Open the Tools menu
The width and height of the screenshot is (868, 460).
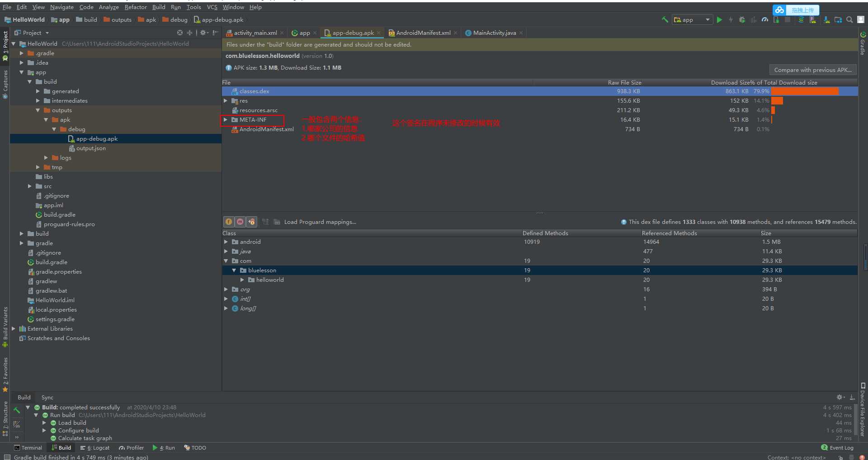click(x=193, y=7)
